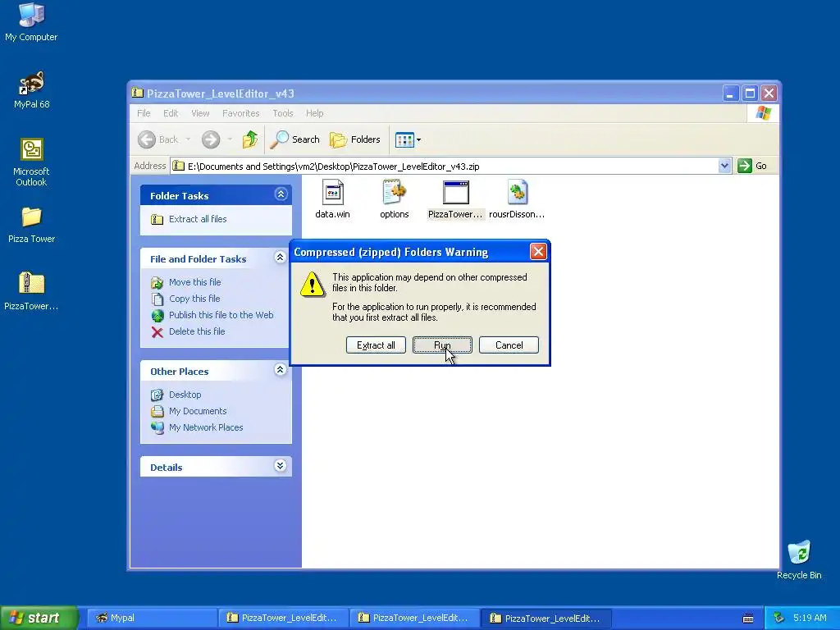Click the Search toolbar button
Screen dimensions: 840x630
[x=295, y=139]
